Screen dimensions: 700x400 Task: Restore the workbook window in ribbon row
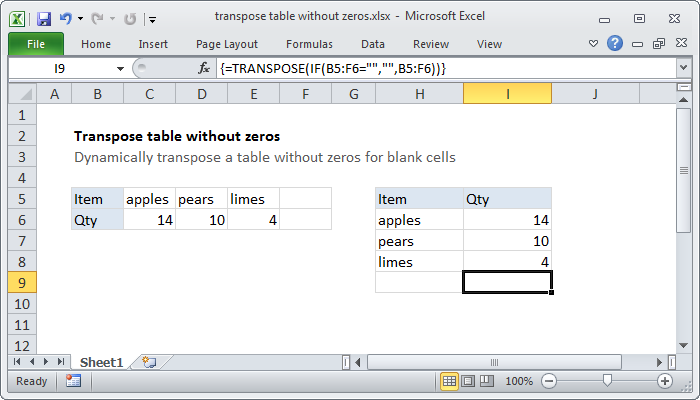(x=659, y=44)
